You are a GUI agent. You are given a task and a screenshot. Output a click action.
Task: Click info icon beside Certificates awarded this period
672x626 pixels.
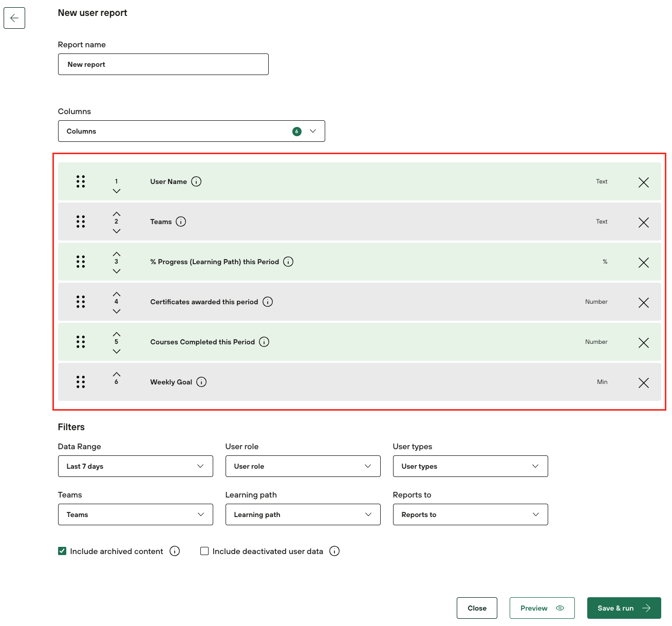[x=268, y=302]
